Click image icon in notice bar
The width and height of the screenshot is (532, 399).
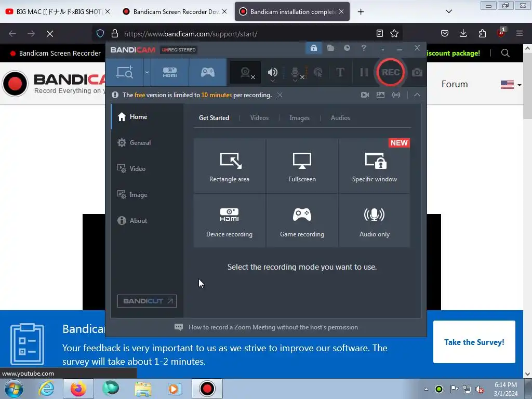click(380, 95)
